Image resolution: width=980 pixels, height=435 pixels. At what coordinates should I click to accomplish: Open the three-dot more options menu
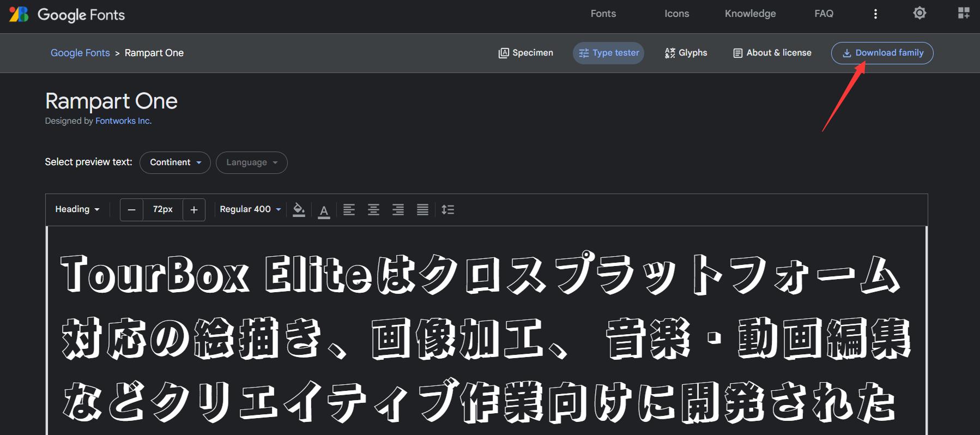point(875,14)
